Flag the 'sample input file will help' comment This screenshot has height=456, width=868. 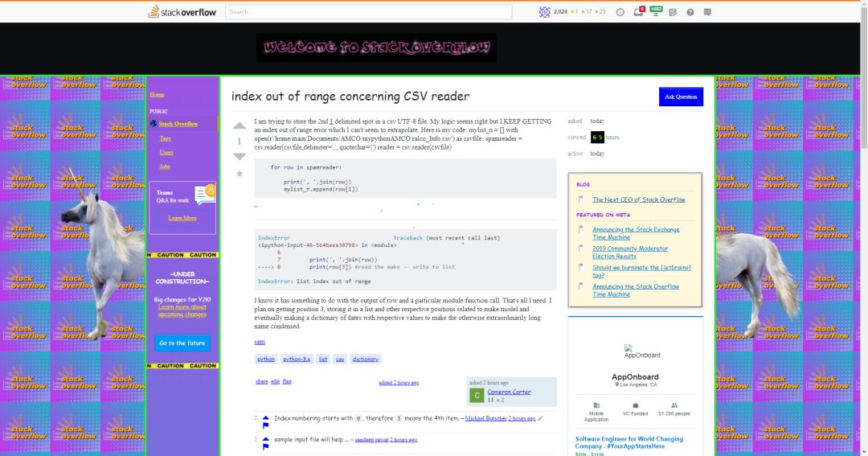(x=266, y=446)
